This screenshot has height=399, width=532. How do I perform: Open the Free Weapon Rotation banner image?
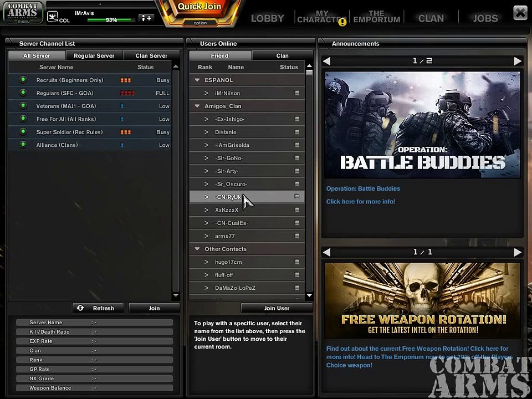click(422, 300)
